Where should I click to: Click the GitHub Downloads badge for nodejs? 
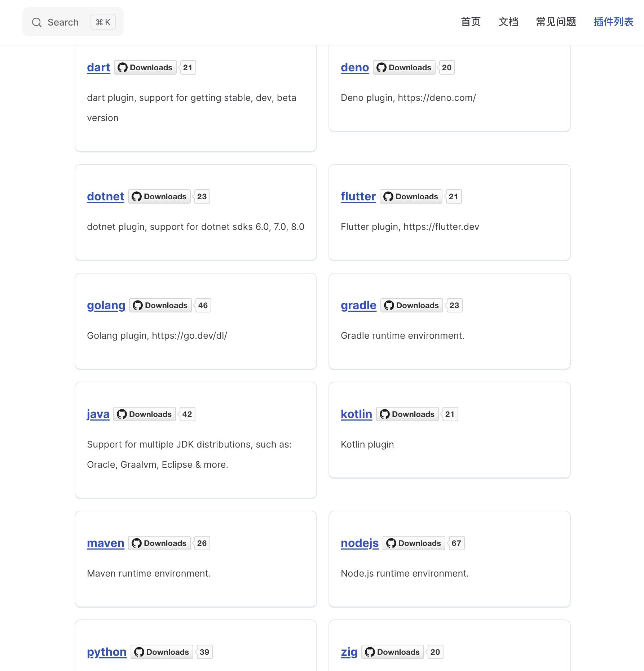(414, 543)
